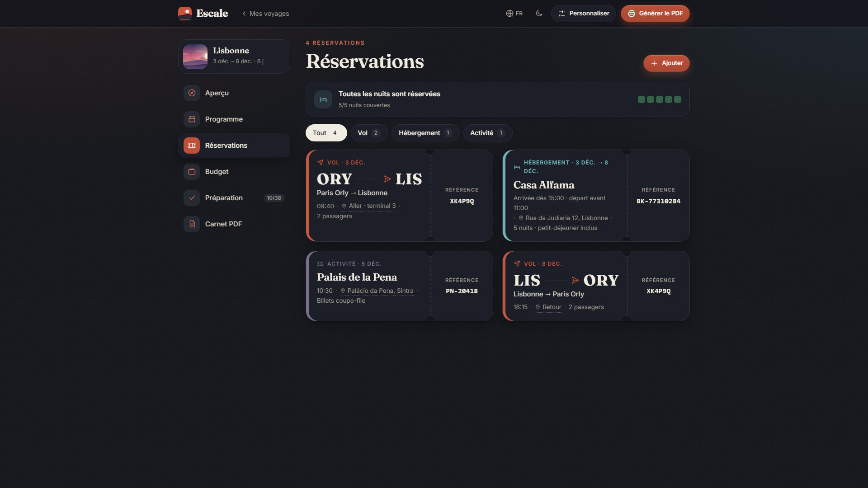Click the plane icon on Vol 8 déc. card

[x=517, y=263]
